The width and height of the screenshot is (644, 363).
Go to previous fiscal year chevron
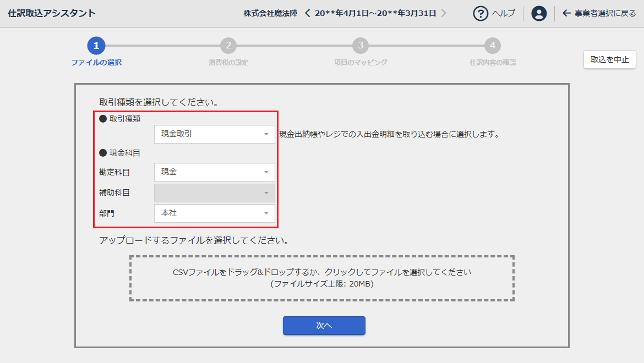308,13
